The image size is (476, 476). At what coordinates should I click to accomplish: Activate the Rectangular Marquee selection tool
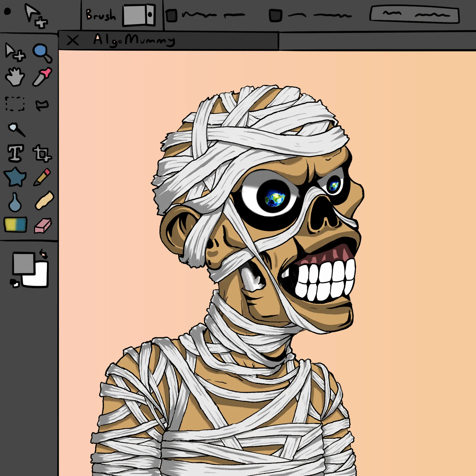point(15,104)
